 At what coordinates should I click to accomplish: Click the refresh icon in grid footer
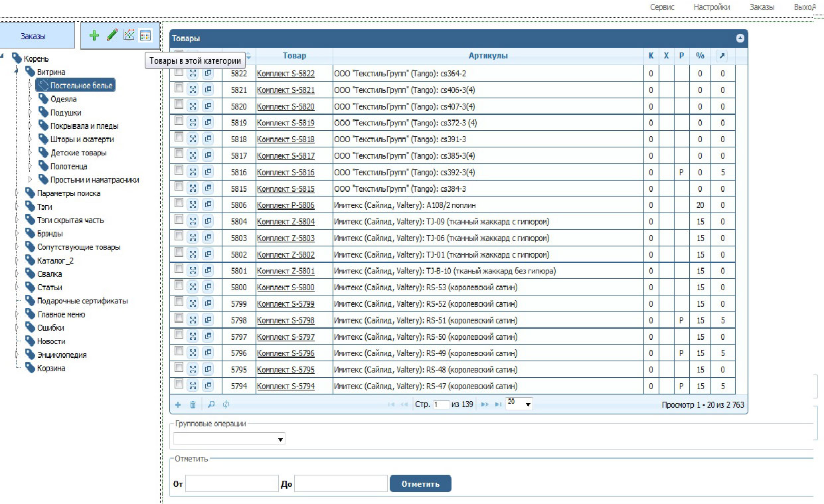226,404
